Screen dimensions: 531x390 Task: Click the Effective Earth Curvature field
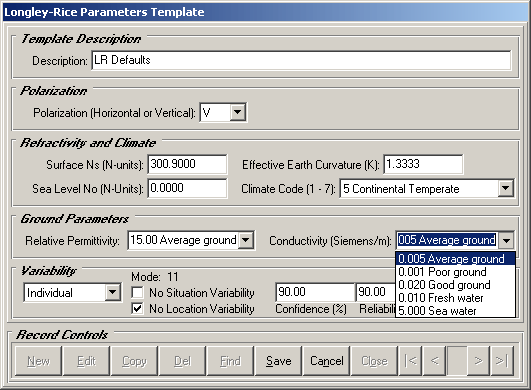(423, 164)
